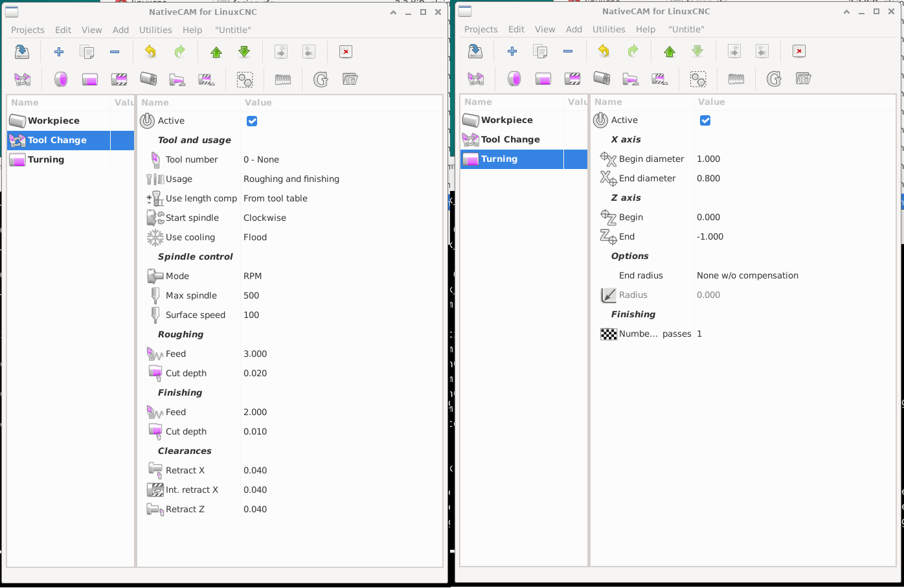904x588 pixels.
Task: Click the green move-up arrow in the Turning window
Action: pos(670,51)
